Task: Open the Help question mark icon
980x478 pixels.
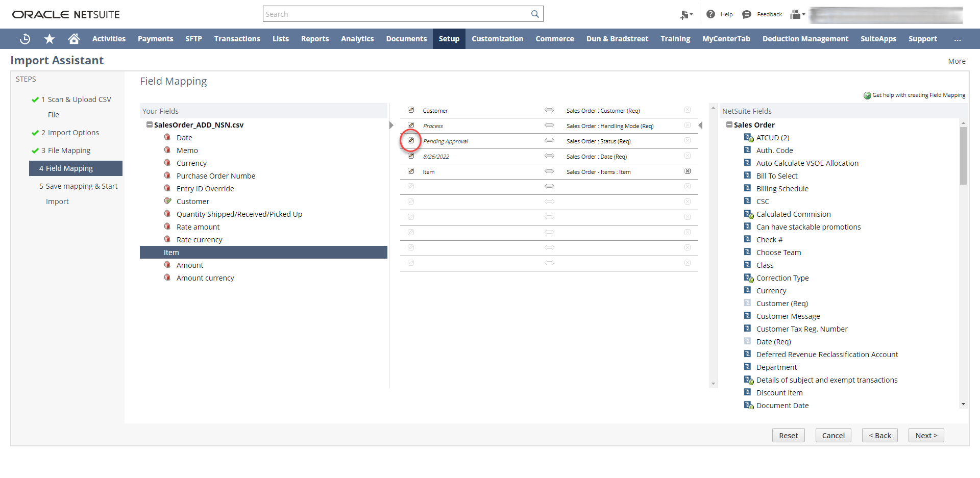Action: (710, 14)
